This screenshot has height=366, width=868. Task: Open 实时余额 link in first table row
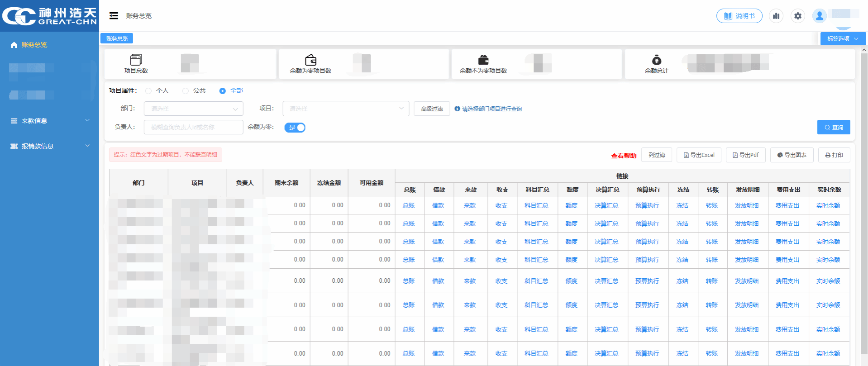[x=829, y=205]
